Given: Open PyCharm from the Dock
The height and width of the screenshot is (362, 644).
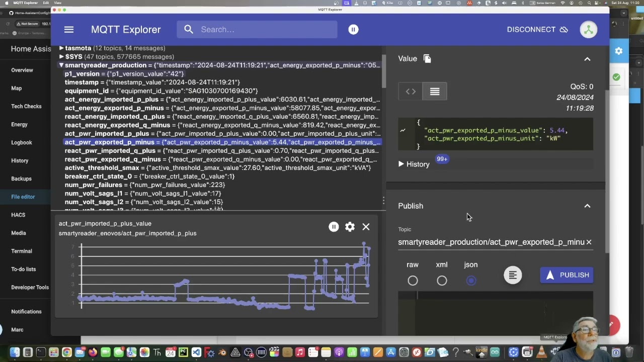Looking at the screenshot, I should click(183, 352).
